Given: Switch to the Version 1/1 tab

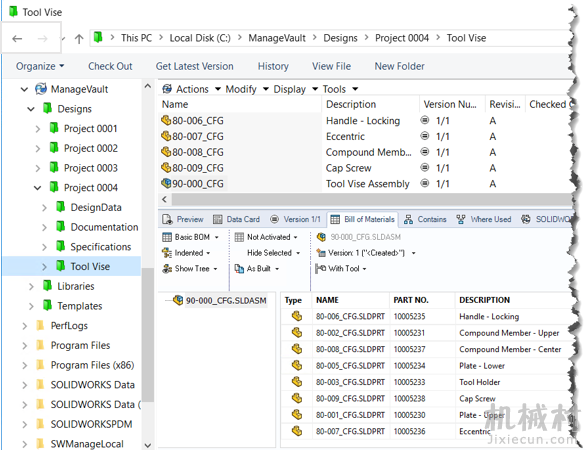Looking at the screenshot, I should click(296, 219).
